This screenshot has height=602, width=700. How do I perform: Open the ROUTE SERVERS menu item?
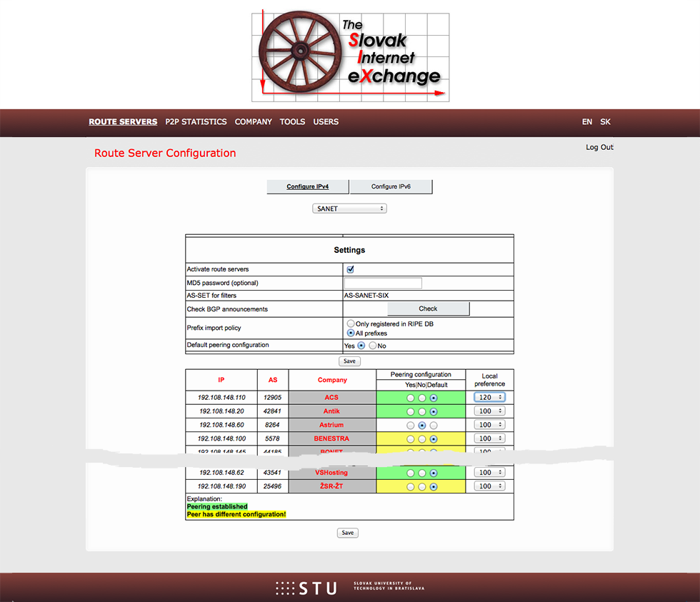123,122
